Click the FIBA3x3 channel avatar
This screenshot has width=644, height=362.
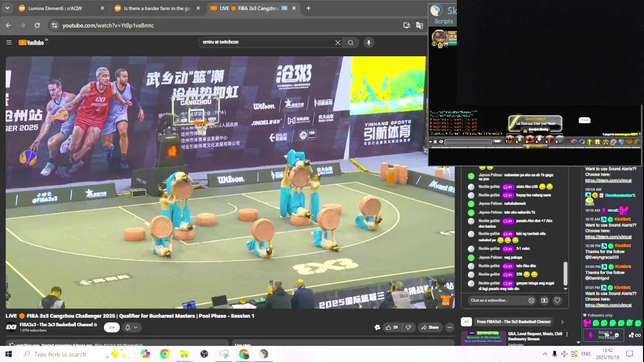(x=11, y=327)
